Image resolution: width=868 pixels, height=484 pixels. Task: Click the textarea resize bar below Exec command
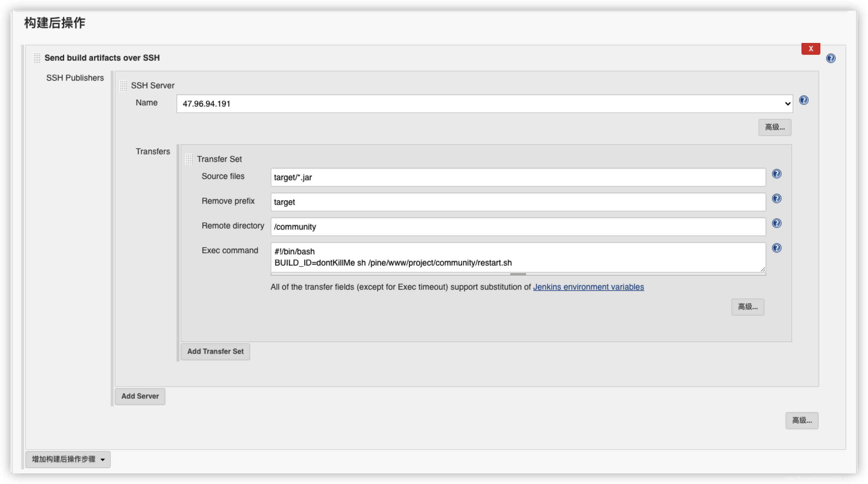click(x=518, y=274)
